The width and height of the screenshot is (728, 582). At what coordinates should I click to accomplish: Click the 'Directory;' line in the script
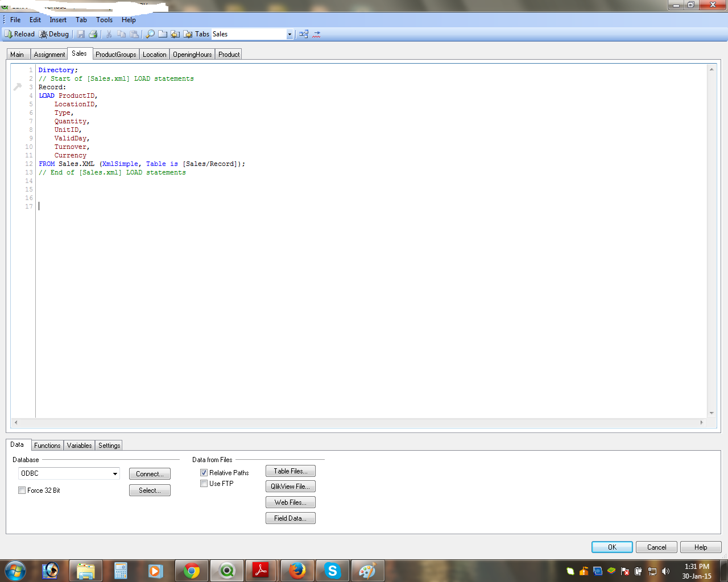point(58,70)
